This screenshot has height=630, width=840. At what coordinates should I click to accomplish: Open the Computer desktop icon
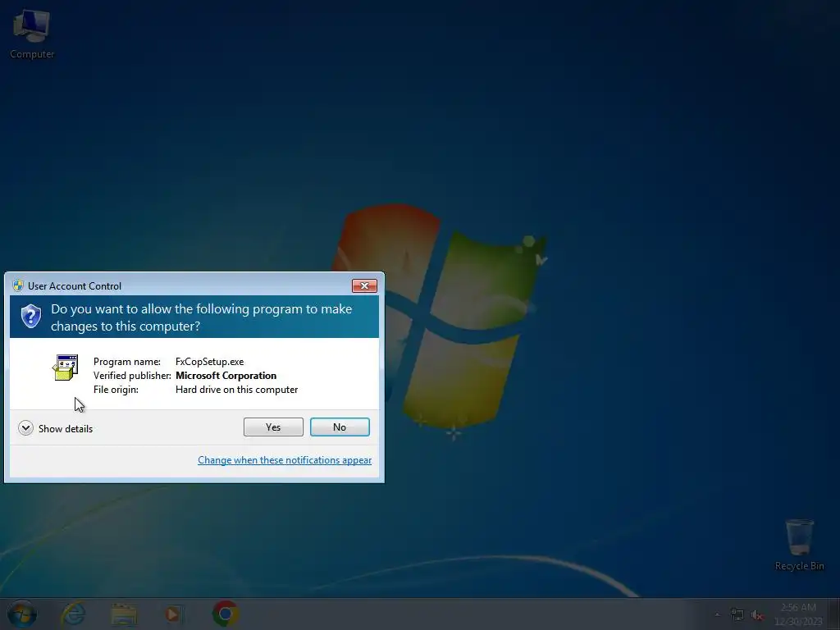[x=32, y=34]
